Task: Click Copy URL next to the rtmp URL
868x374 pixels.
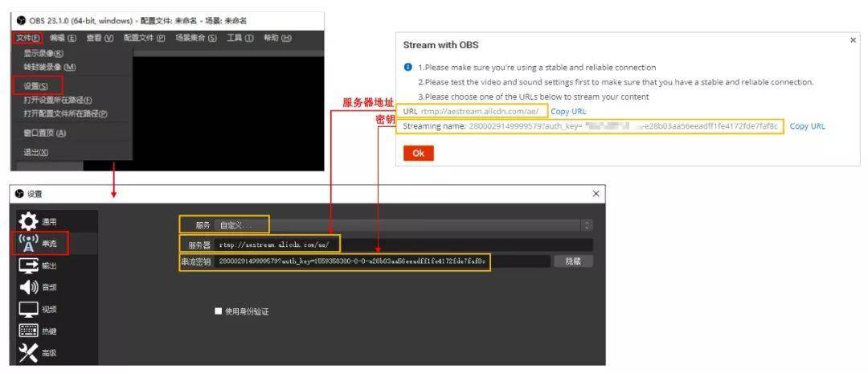Action: [x=568, y=111]
